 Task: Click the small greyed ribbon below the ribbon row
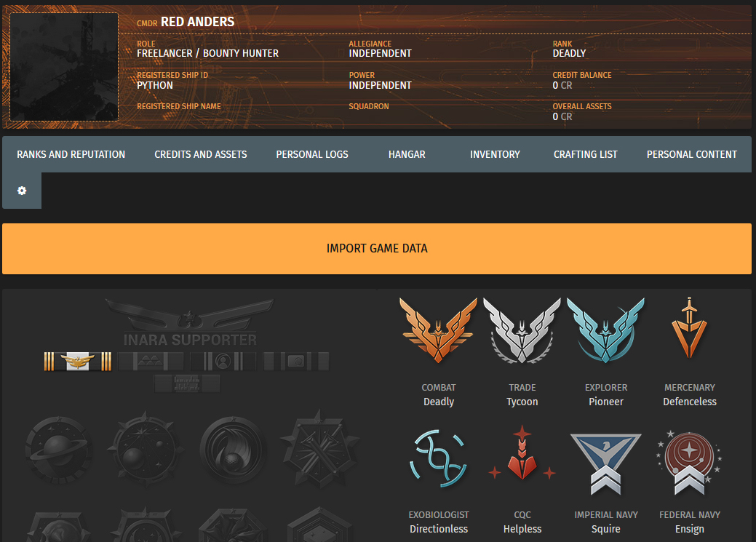point(186,384)
